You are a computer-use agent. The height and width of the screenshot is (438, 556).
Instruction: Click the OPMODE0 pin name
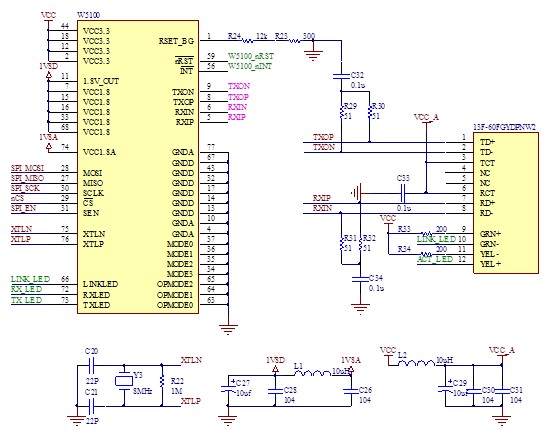click(175, 305)
